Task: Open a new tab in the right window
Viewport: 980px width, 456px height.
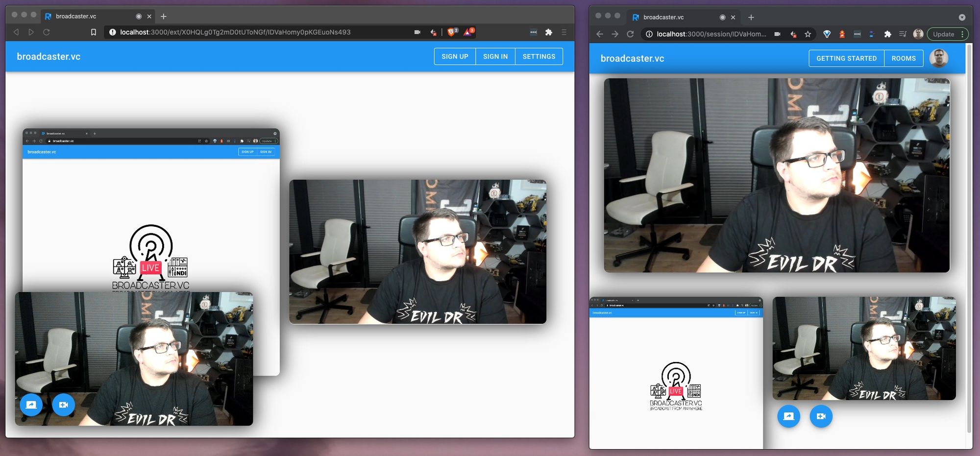Action: tap(751, 17)
